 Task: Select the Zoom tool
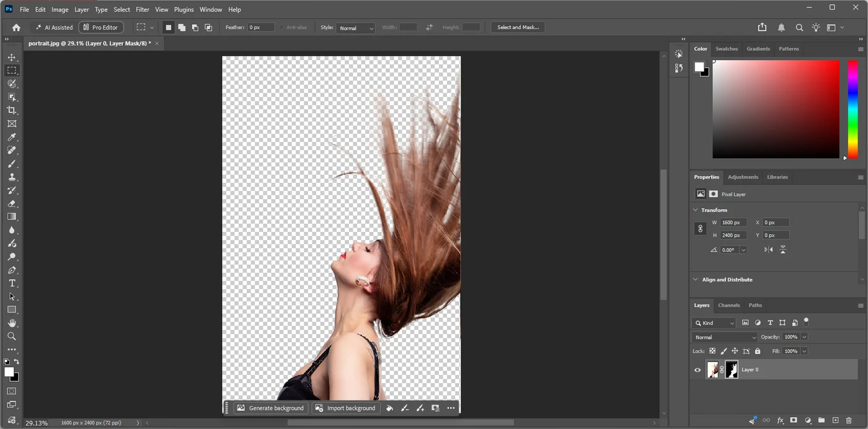(x=12, y=336)
